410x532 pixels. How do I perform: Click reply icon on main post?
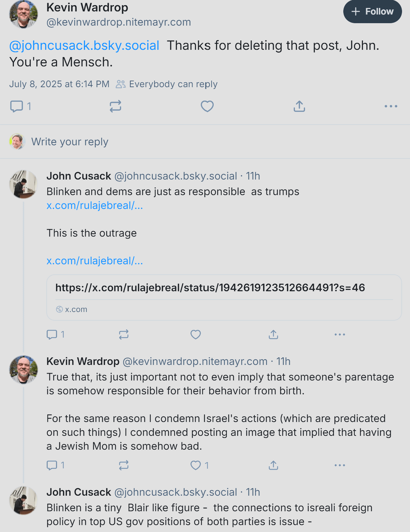(x=17, y=106)
